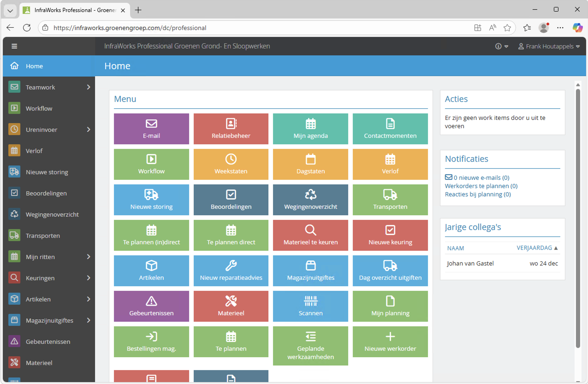Open the Gebeurtenissen warning tile
This screenshot has height=384, width=588.
pyautogui.click(x=151, y=306)
